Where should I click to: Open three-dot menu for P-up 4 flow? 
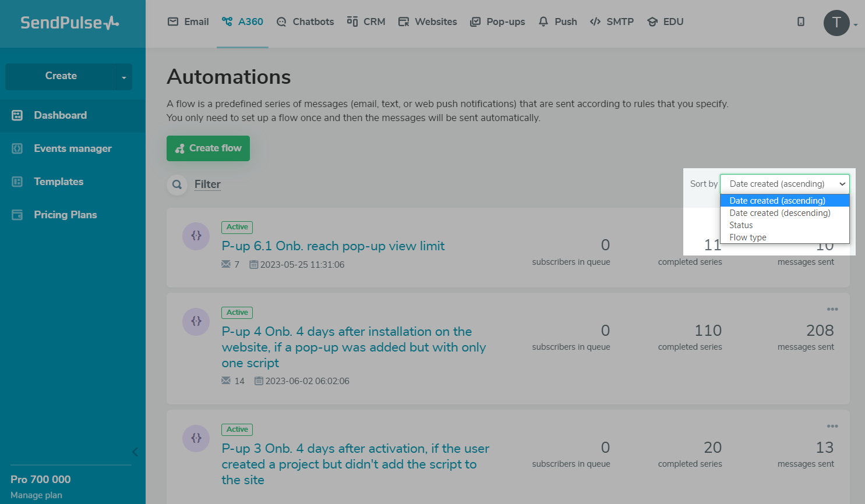pos(832,309)
